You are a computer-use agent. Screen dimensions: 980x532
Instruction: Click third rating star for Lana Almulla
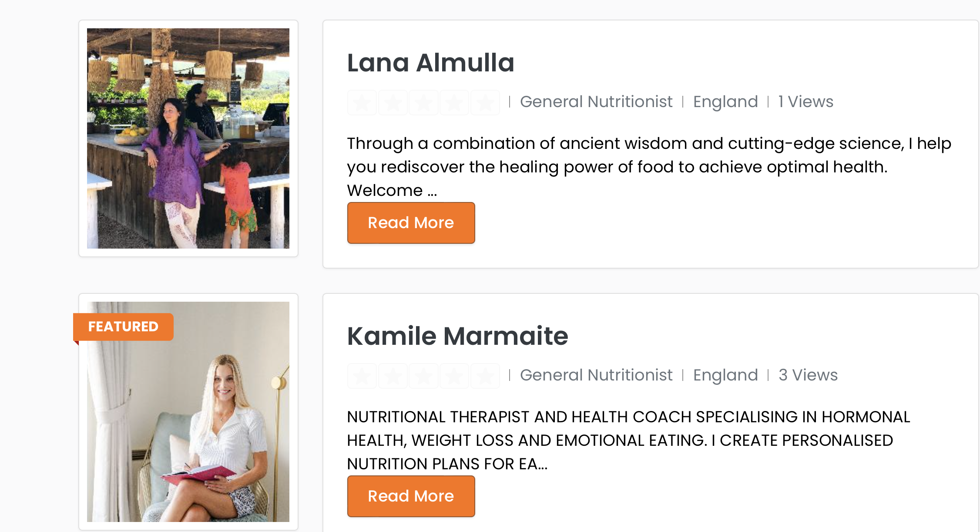[423, 103]
